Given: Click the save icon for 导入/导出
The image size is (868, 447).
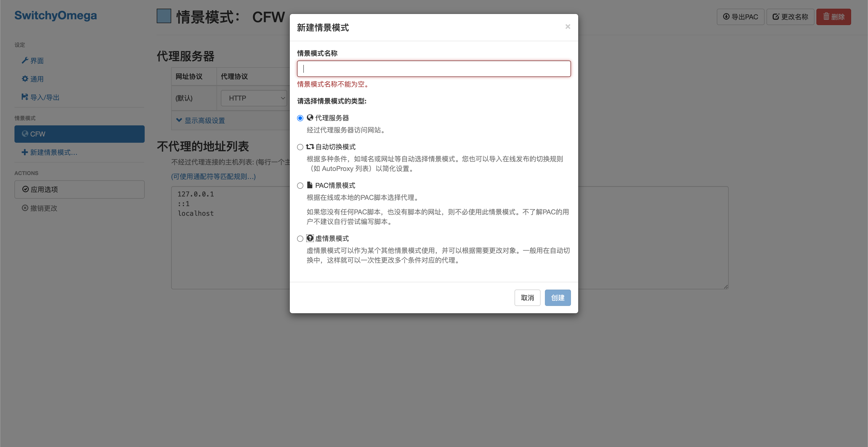Looking at the screenshot, I should [x=25, y=97].
